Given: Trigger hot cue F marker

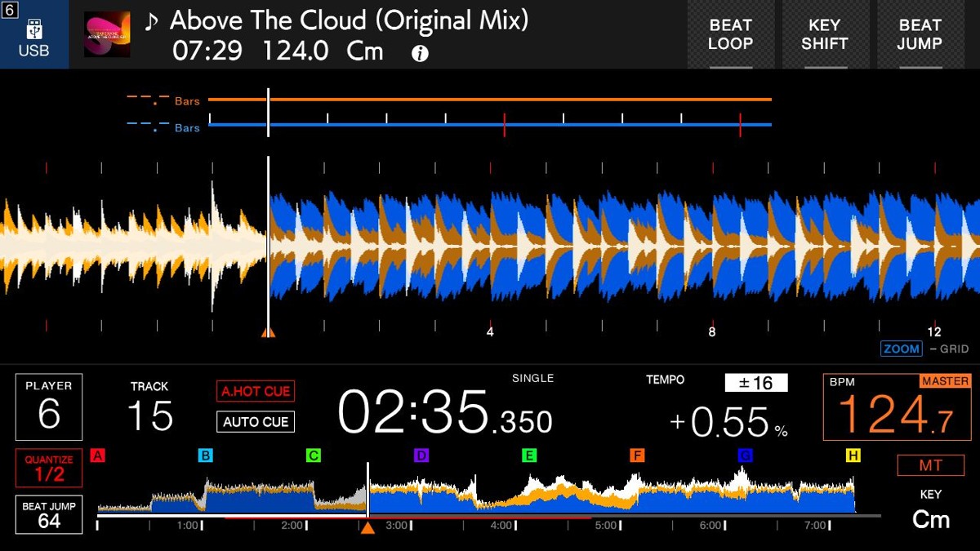Looking at the screenshot, I should (x=637, y=455).
